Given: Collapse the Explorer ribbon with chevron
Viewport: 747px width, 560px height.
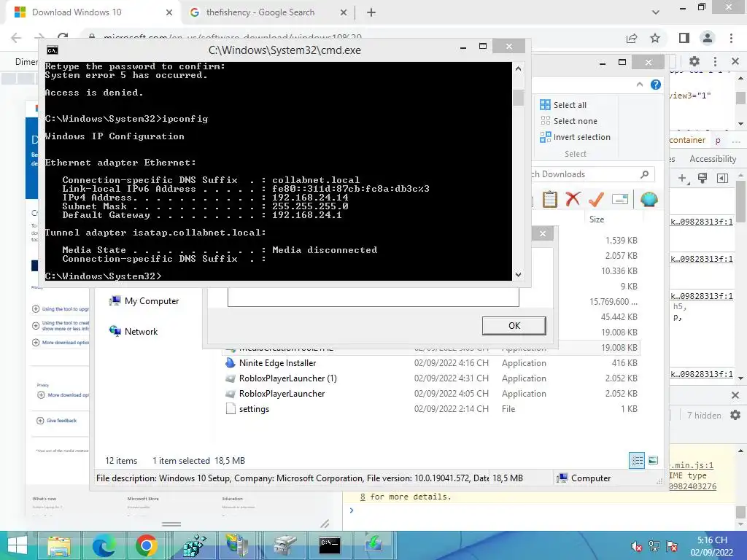Looking at the screenshot, I should 639,85.
